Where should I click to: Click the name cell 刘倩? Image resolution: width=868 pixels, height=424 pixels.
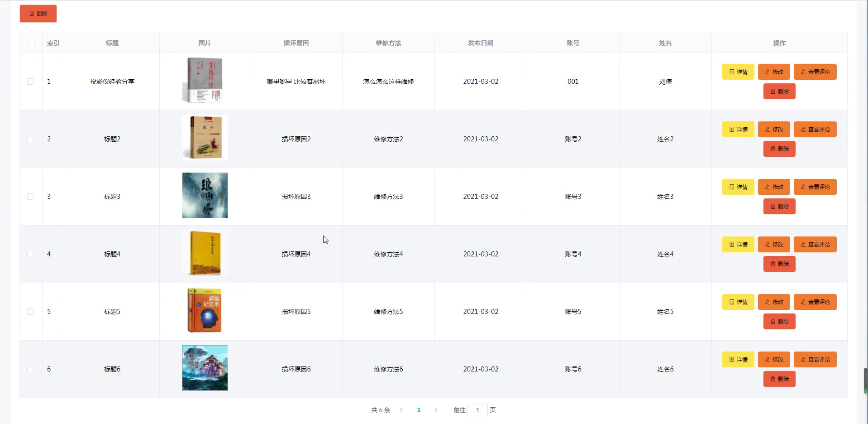click(665, 82)
